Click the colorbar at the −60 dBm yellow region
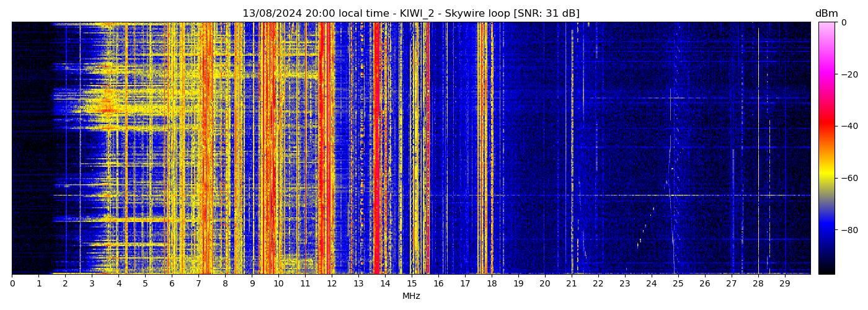The image size is (868, 310). coord(826,178)
